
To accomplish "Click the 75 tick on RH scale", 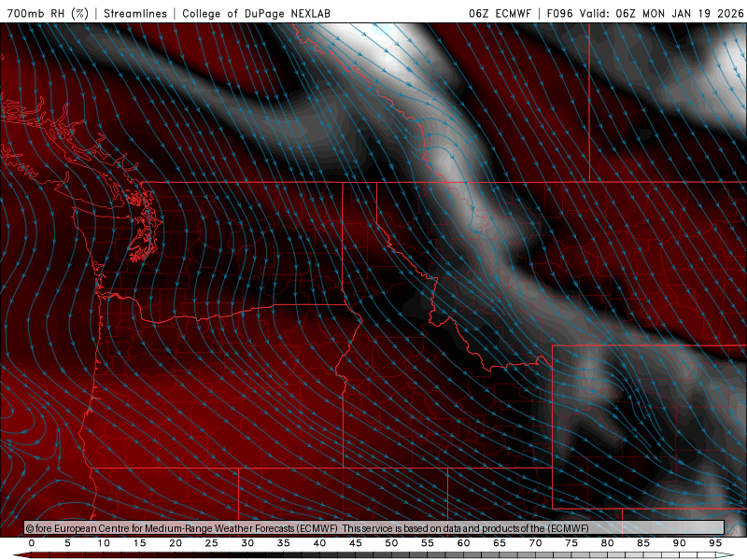I will (571, 543).
